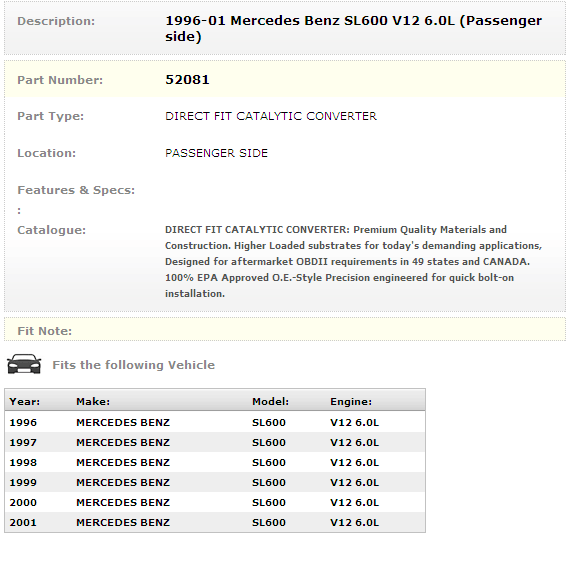This screenshot has width=570, height=574.
Task: Select the 1998 vehicle row
Action: 215,462
